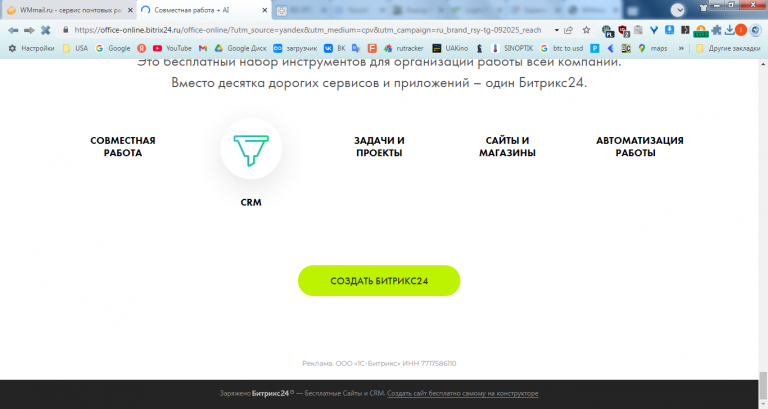Click the scrollbar down arrow
This screenshot has width=768, height=409.
(x=763, y=404)
